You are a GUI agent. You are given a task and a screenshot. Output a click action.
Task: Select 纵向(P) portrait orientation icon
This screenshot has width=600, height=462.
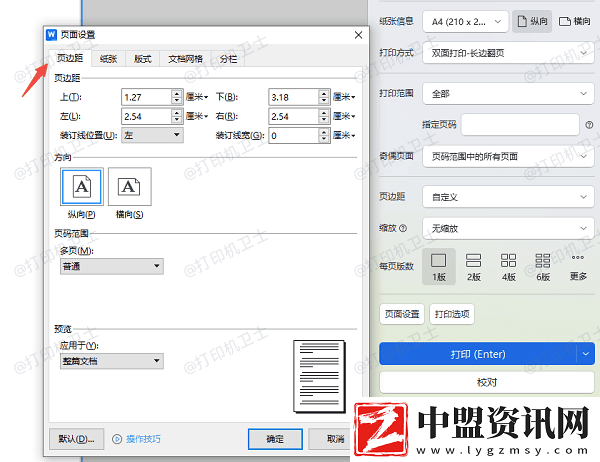point(82,187)
